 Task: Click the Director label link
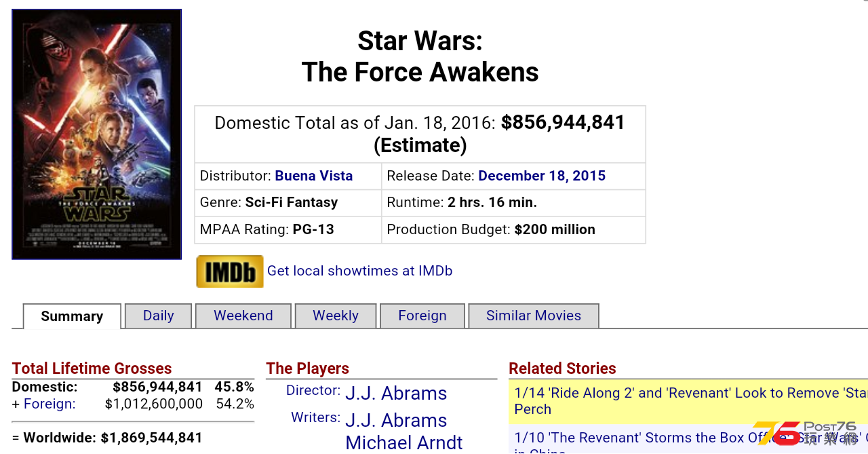(x=313, y=390)
